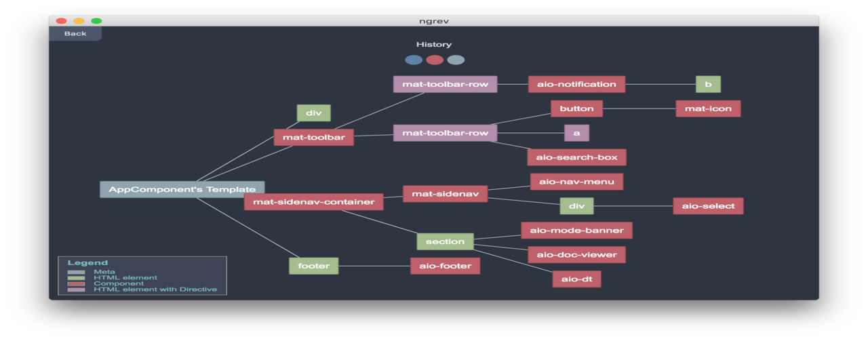Select the blue History circle
868x339 pixels.
coord(414,60)
